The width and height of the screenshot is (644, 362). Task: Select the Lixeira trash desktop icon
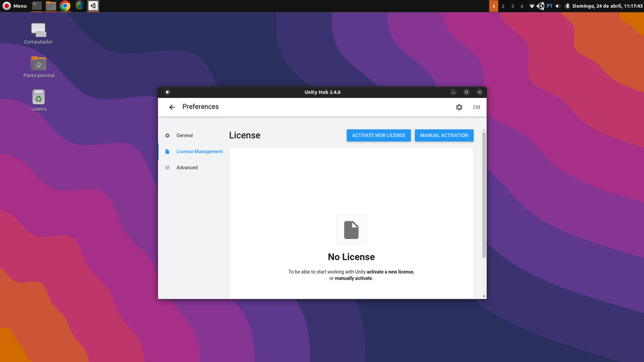pos(39,101)
